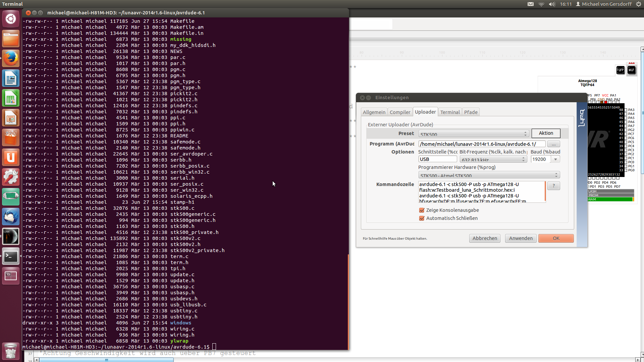Open the Wi-Fi network indicator
The height and width of the screenshot is (362, 644).
pos(541,4)
